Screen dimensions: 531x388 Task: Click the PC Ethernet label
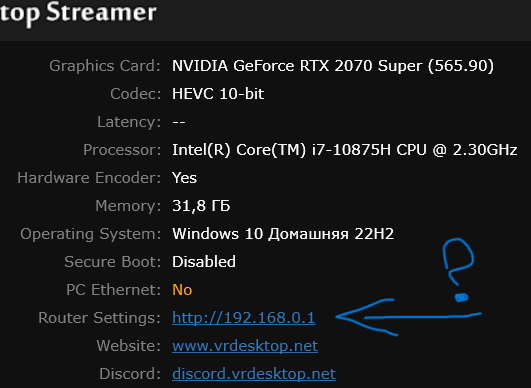click(x=113, y=290)
